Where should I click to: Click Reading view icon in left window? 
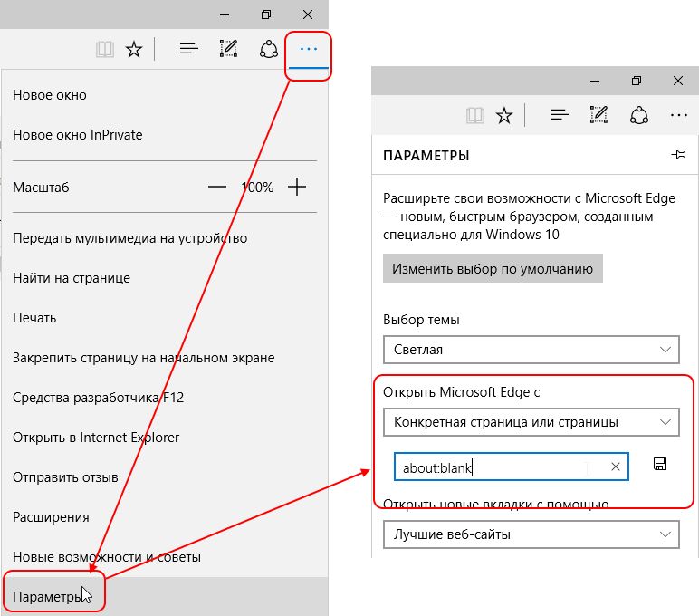105,49
